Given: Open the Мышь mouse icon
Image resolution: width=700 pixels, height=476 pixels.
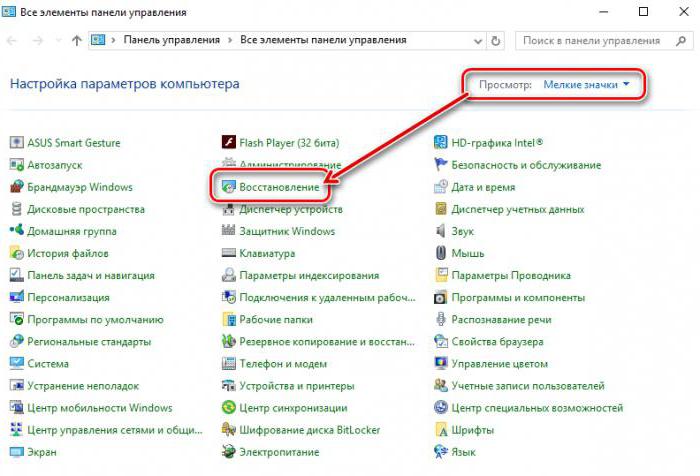Looking at the screenshot, I should pyautogui.click(x=441, y=253).
